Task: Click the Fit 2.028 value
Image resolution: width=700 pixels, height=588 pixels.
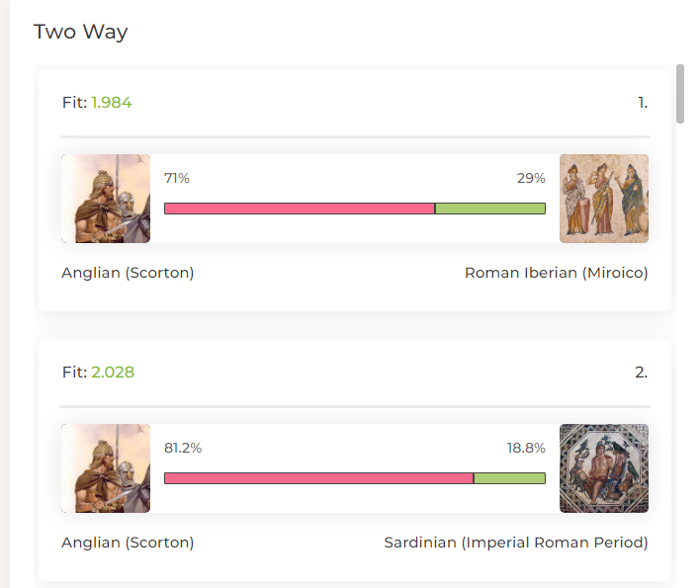Action: (113, 373)
